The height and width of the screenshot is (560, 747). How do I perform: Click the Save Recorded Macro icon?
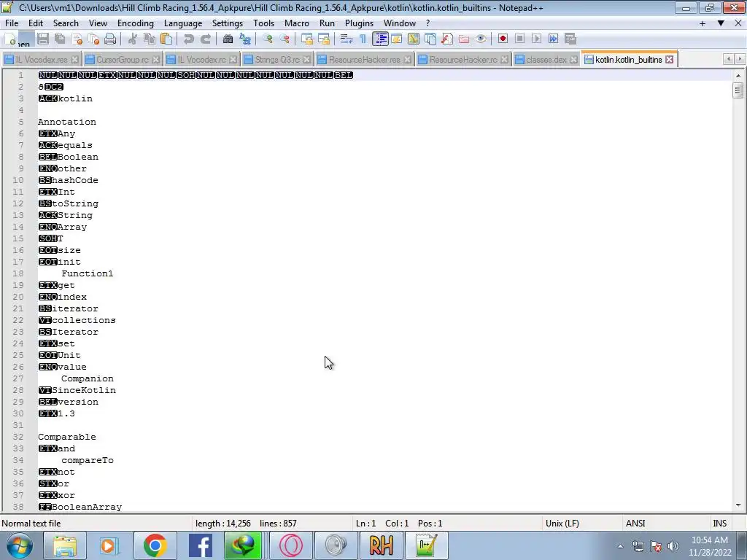pos(570,39)
